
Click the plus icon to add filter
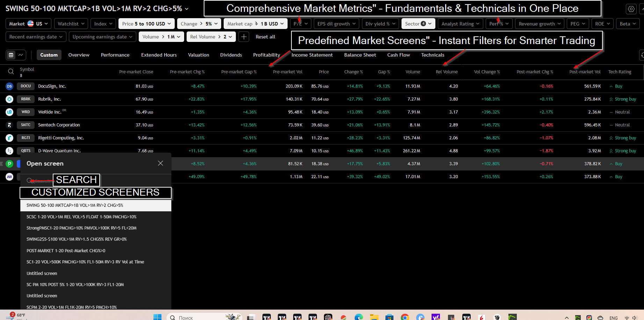tap(244, 37)
